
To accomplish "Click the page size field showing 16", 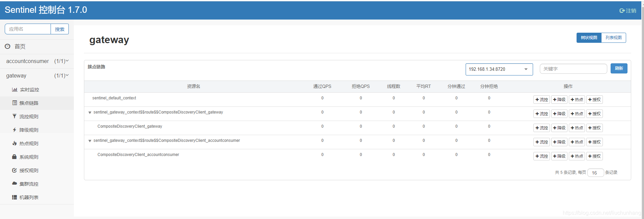I will point(595,173).
